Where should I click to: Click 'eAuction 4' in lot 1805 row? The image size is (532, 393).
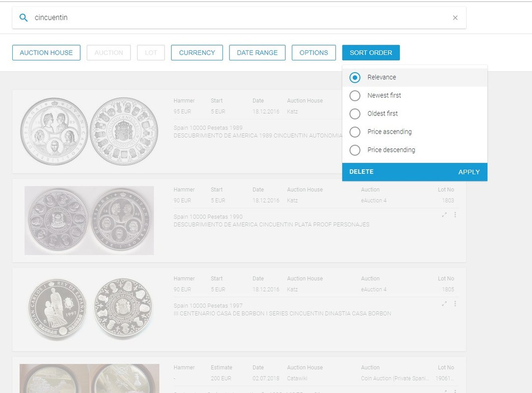(x=373, y=289)
